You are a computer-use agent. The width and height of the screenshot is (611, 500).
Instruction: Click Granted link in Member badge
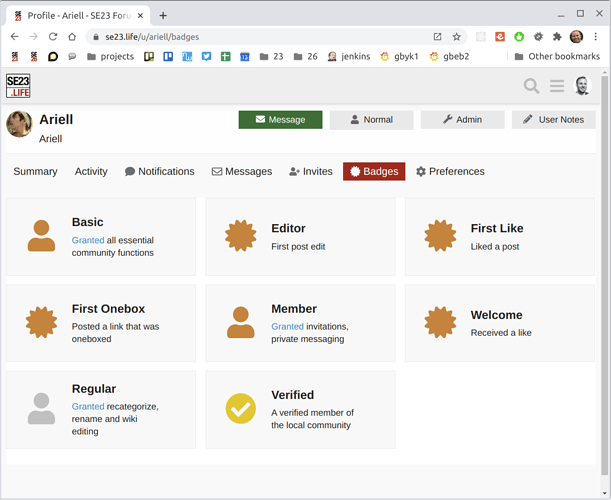coord(288,327)
